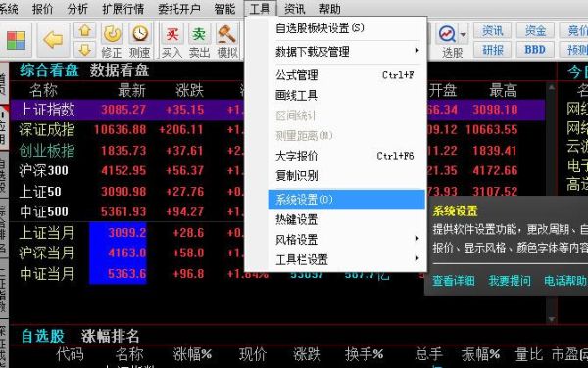The image size is (588, 368).
Task: Click the 研报 toolbar button
Action: [492, 49]
